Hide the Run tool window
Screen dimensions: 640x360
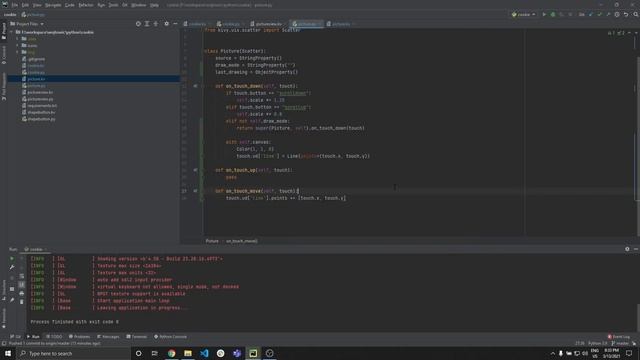636,249
